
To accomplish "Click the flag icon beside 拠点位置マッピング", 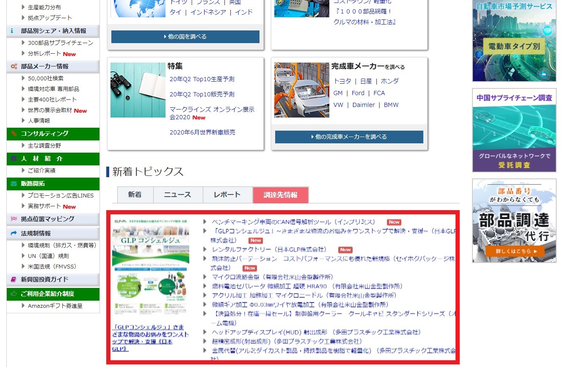I will tap(14, 219).
